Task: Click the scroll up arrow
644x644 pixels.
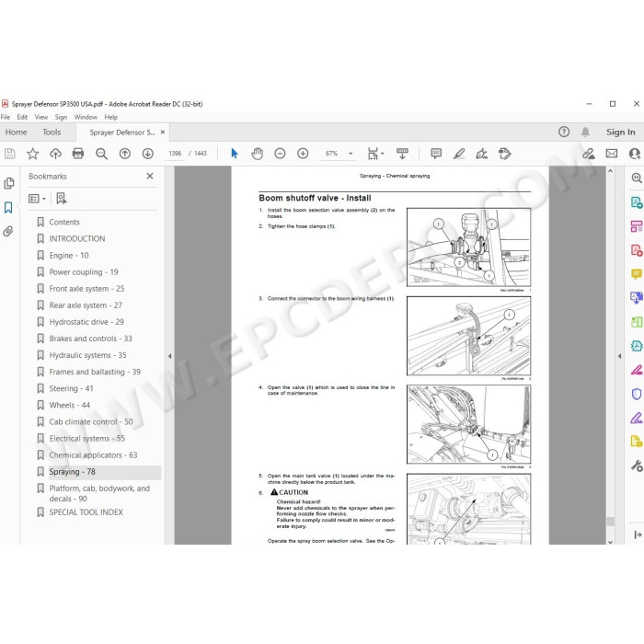Action: (x=610, y=171)
